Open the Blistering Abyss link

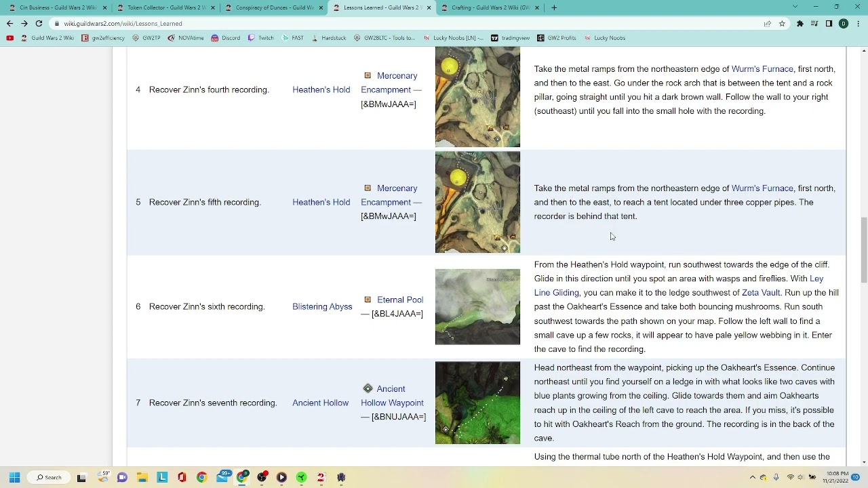tap(322, 306)
